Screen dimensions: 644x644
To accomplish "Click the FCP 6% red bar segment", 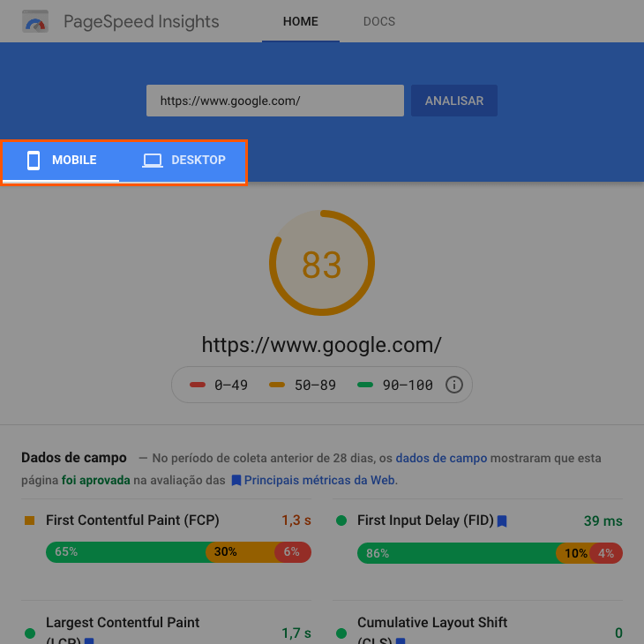I will click(x=293, y=552).
